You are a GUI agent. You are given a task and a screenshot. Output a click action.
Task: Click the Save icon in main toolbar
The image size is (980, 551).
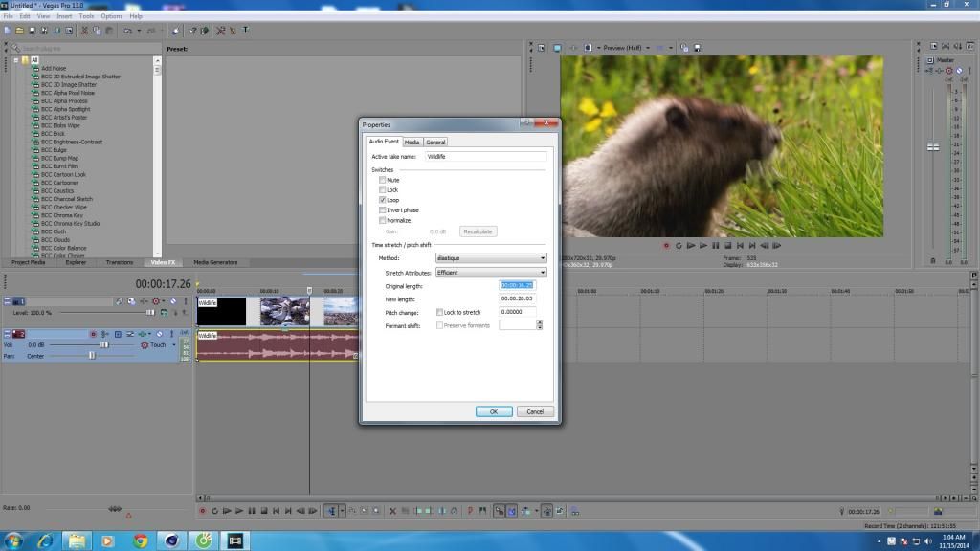(32, 31)
